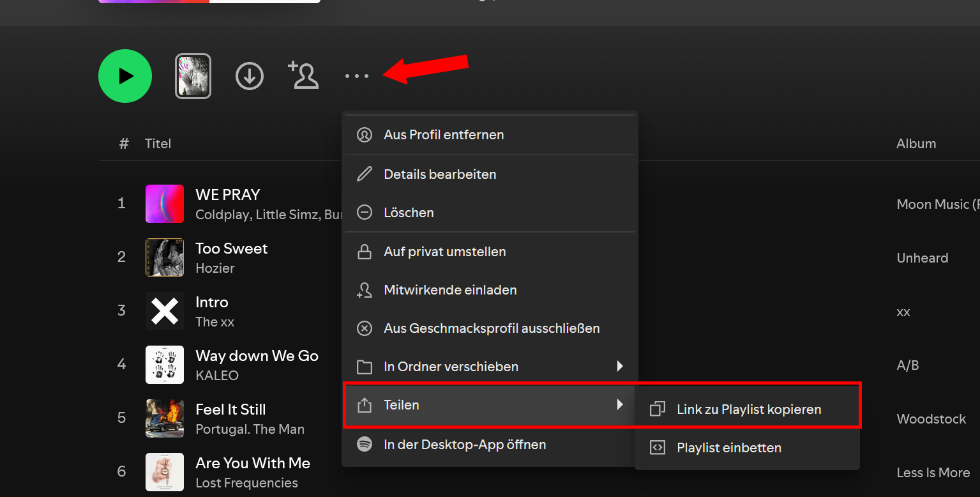The width and height of the screenshot is (980, 497).
Task: Click 'Mitwirkende einladen' in the menu
Action: coord(450,290)
